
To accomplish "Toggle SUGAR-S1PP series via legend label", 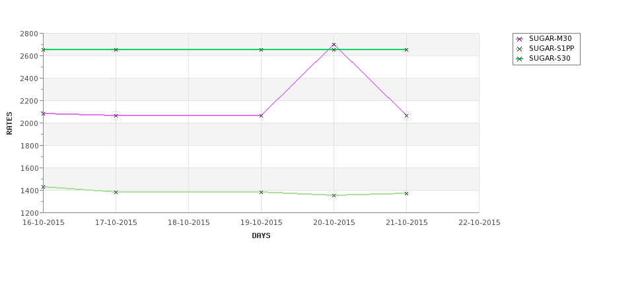I will point(552,49).
